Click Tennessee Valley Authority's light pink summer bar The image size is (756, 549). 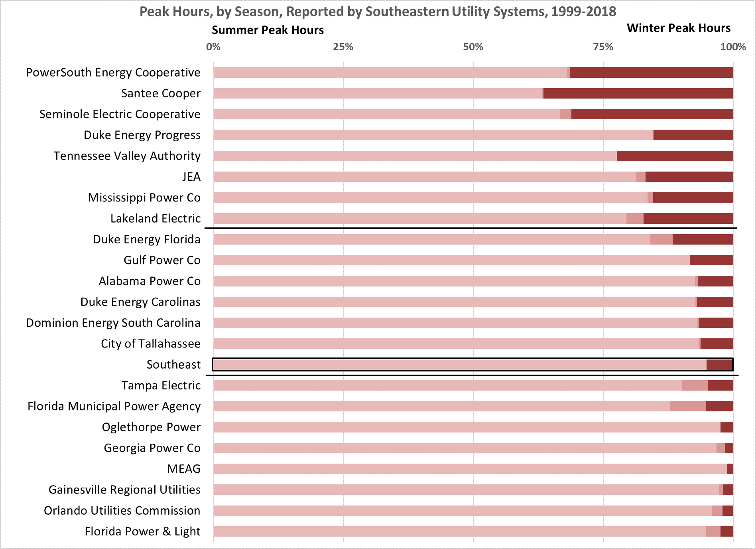coord(415,156)
